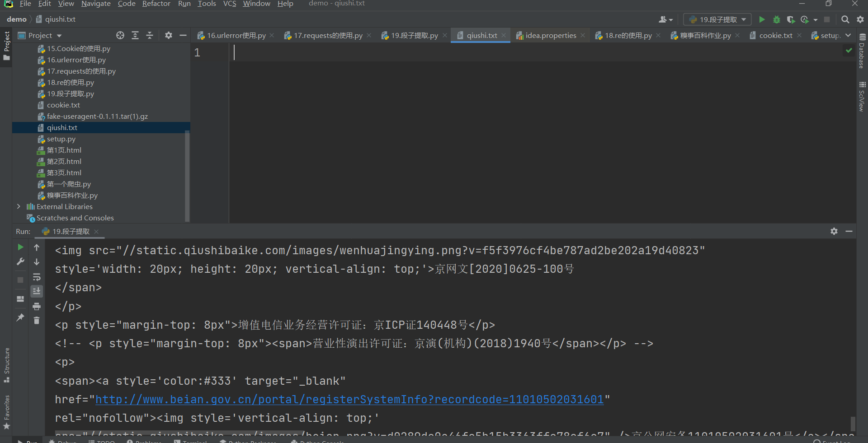Screen dimensions: 868x443
Task: Open the File menu
Action: pyautogui.click(x=25, y=4)
